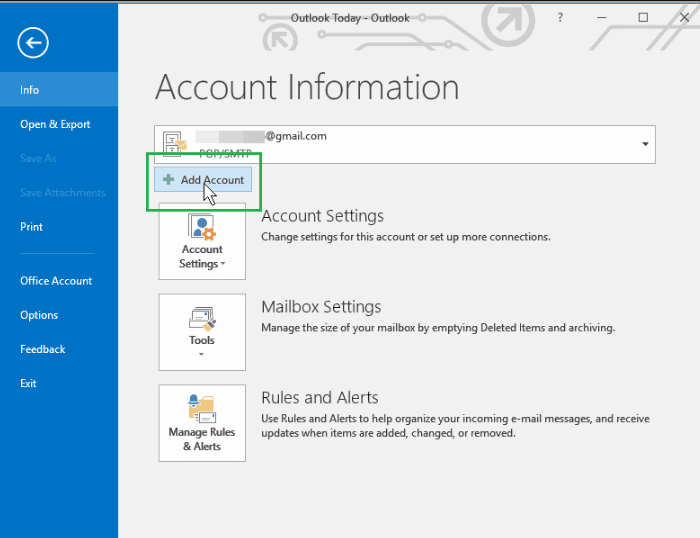Image resolution: width=700 pixels, height=538 pixels.
Task: Open the Account Settings dropdown button
Action: pyautogui.click(x=202, y=241)
